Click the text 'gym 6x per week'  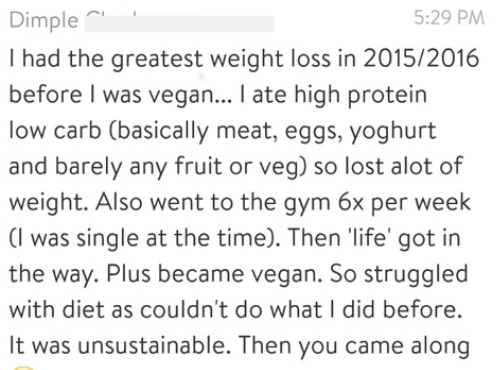pyautogui.click(x=377, y=203)
